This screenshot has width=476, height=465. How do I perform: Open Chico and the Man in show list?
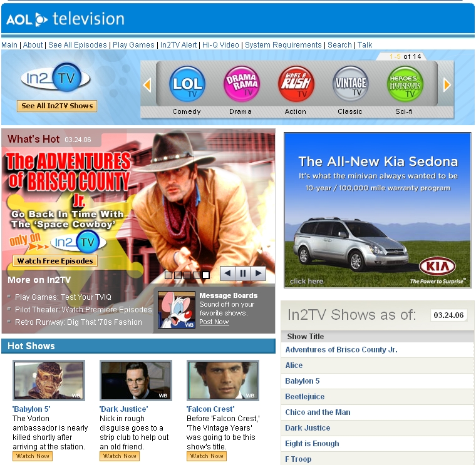[318, 412]
